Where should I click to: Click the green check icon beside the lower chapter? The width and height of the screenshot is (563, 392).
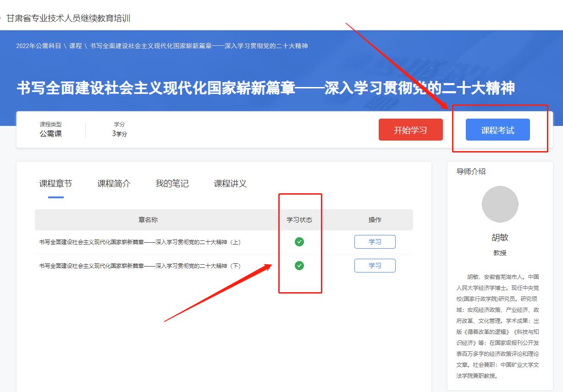299,265
